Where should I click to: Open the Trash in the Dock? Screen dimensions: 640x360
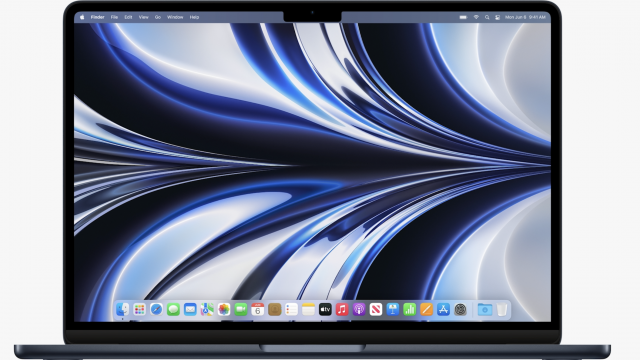point(502,309)
